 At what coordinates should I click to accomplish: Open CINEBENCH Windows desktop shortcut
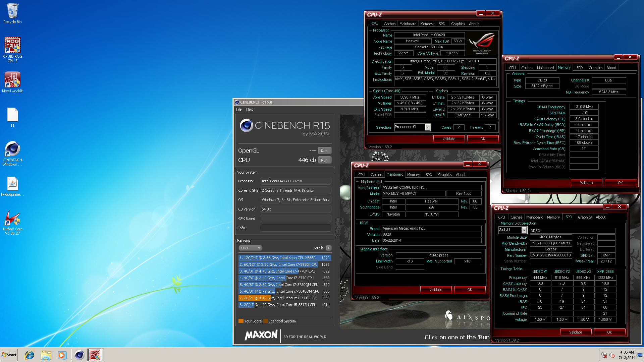[12, 154]
